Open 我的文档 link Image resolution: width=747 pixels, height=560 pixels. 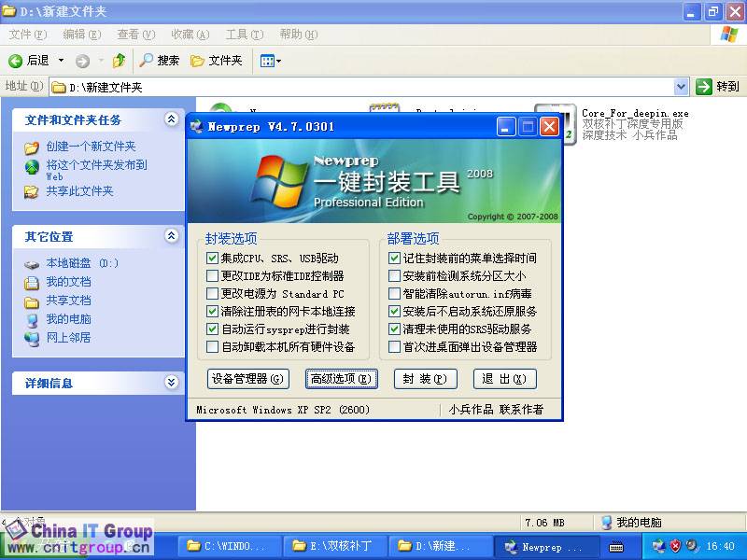pos(68,282)
